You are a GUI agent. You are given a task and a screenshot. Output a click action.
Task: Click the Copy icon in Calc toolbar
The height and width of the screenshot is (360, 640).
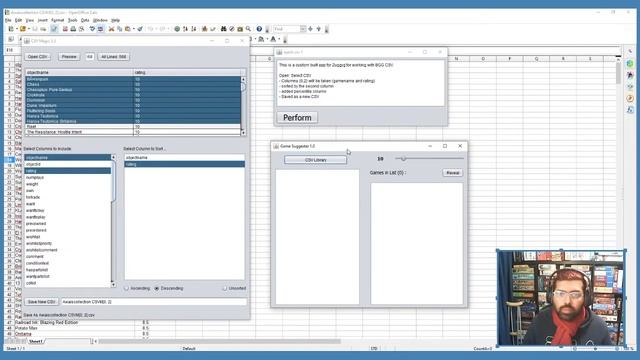pyautogui.click(x=120, y=29)
